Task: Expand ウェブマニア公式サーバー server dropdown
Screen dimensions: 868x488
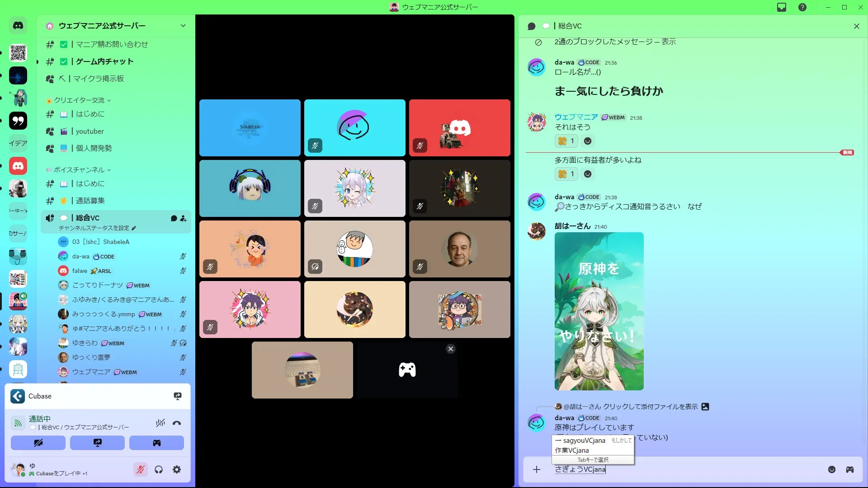Action: [183, 26]
